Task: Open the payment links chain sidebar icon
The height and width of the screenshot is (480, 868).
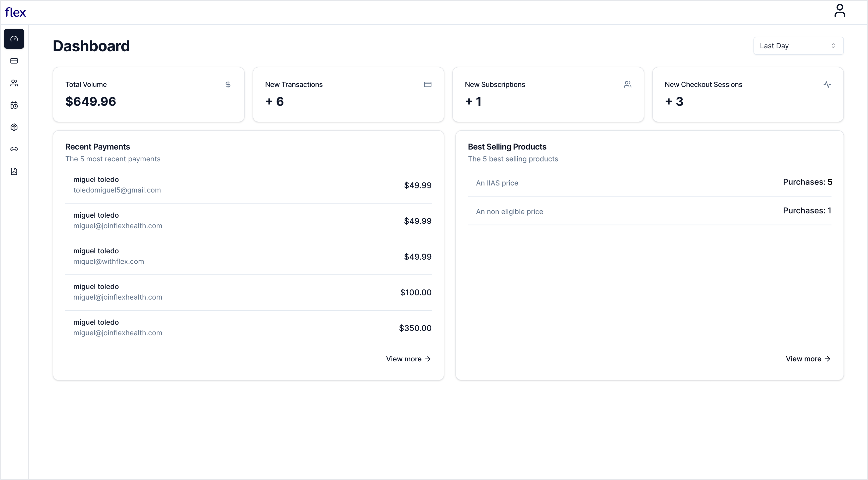Action: pyautogui.click(x=14, y=149)
